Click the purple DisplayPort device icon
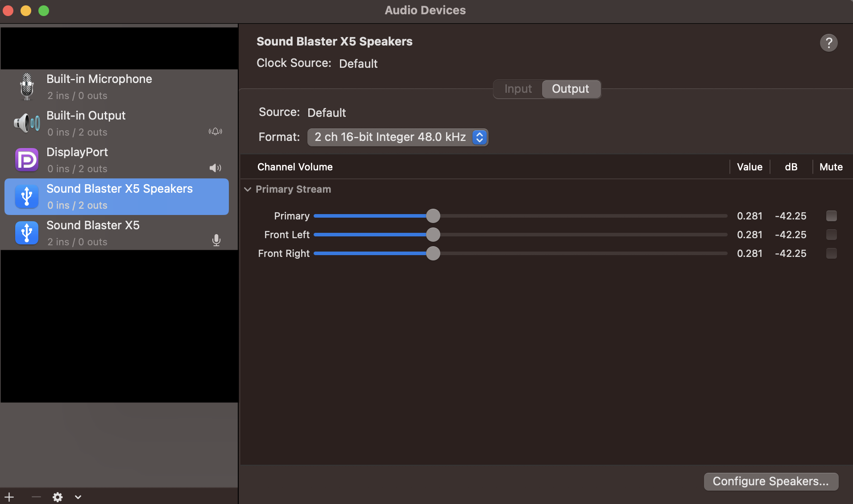The height and width of the screenshot is (504, 853). (27, 160)
